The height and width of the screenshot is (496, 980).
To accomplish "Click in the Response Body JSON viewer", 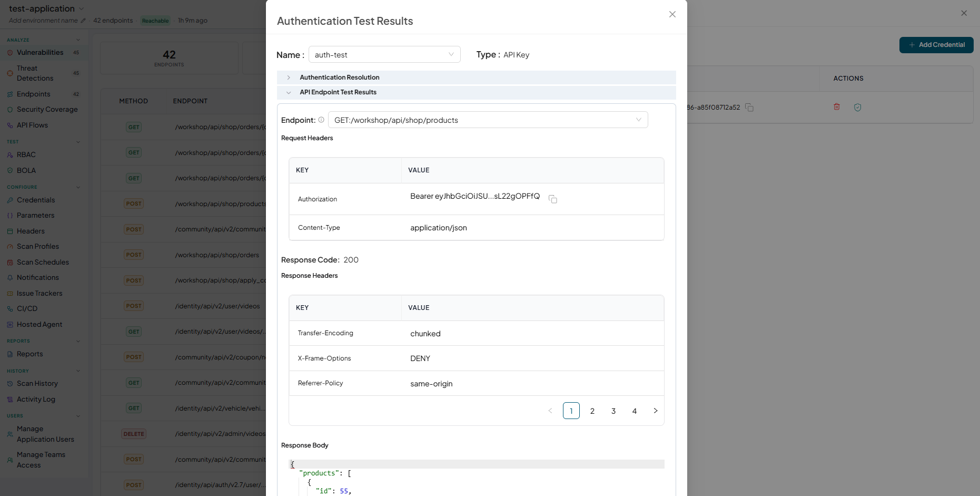I will pyautogui.click(x=476, y=478).
